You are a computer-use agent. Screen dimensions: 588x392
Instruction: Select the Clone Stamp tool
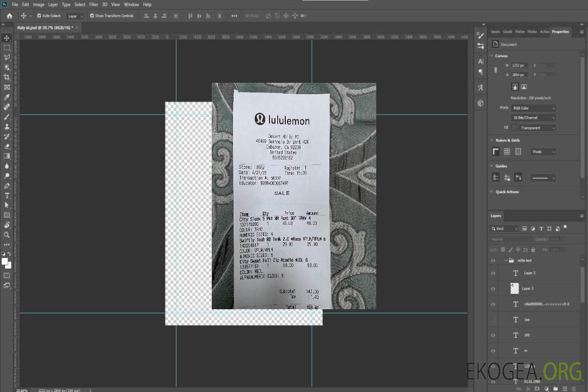pyautogui.click(x=7, y=126)
